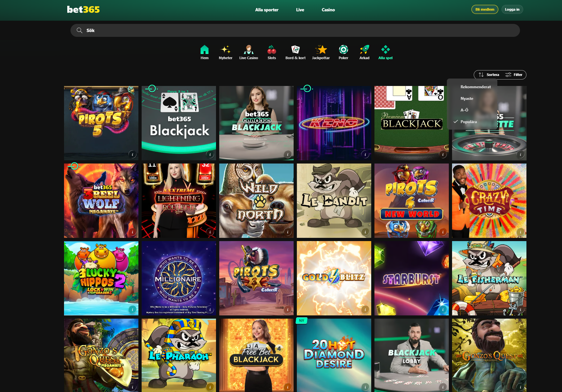The height and width of the screenshot is (392, 562).
Task: Go to Live Casino dealer category
Action: tap(248, 52)
